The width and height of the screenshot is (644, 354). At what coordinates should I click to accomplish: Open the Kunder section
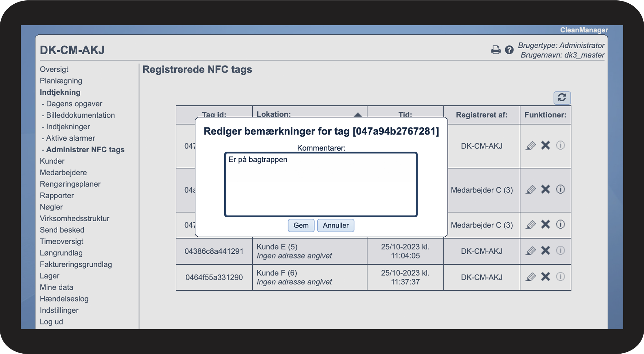click(x=52, y=161)
